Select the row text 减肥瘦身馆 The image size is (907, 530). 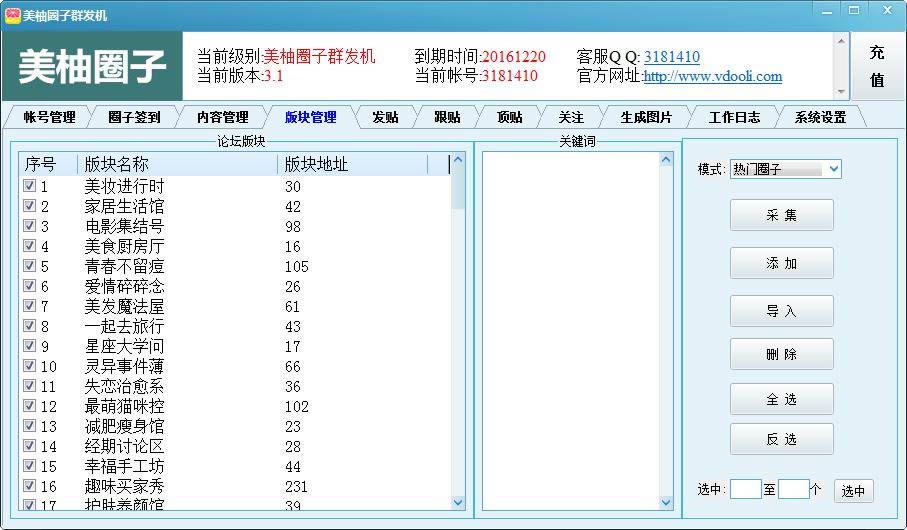coord(124,426)
